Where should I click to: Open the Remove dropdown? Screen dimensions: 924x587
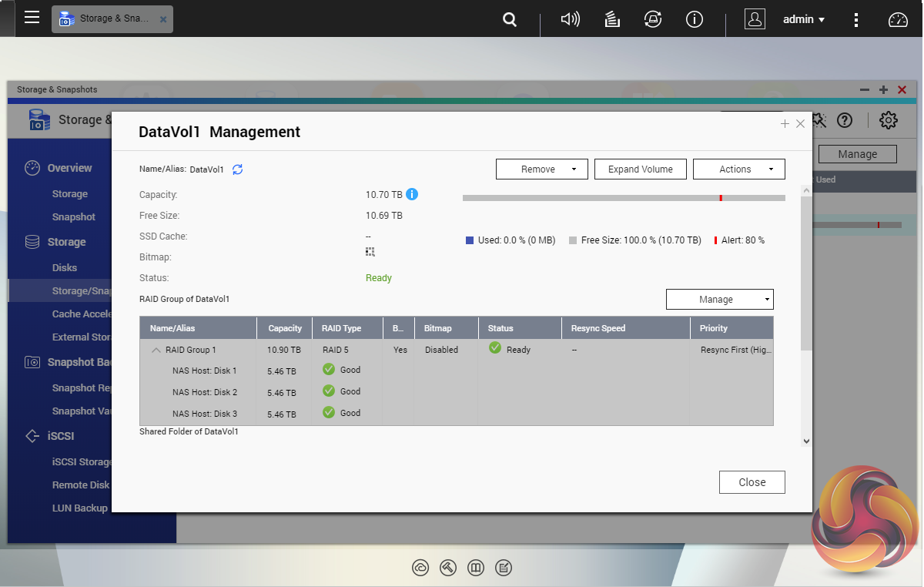click(x=541, y=169)
